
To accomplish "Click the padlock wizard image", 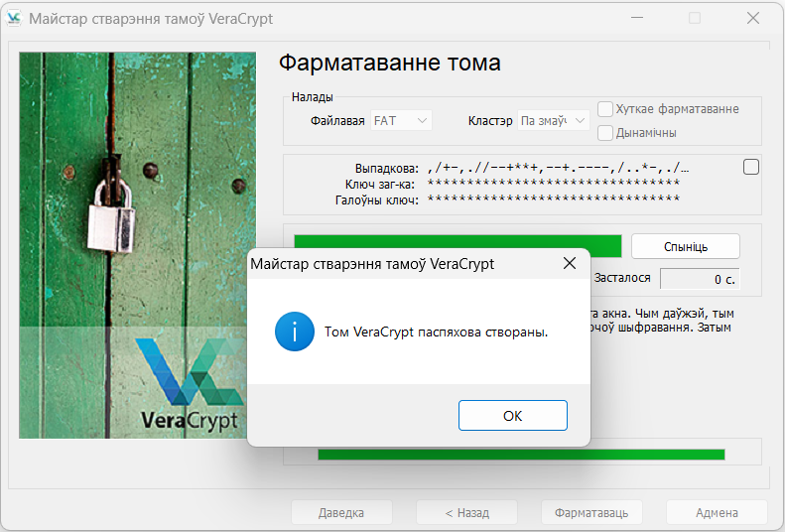I will (x=138, y=245).
